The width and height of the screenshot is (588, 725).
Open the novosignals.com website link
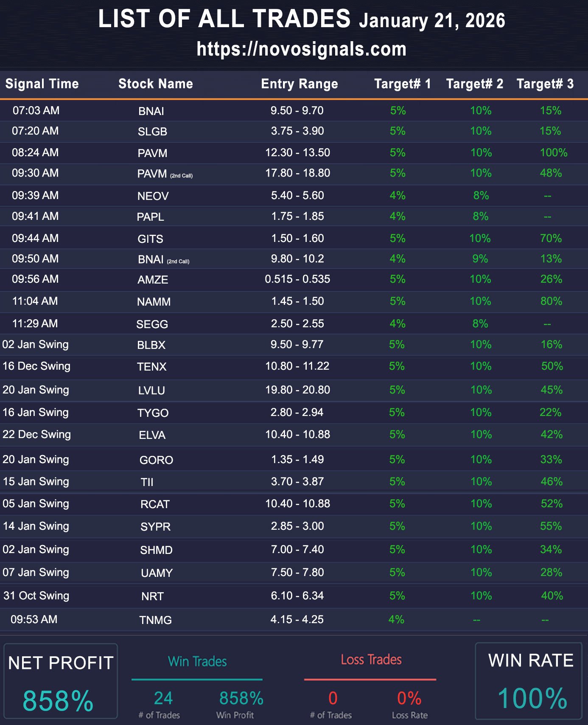[x=301, y=49]
